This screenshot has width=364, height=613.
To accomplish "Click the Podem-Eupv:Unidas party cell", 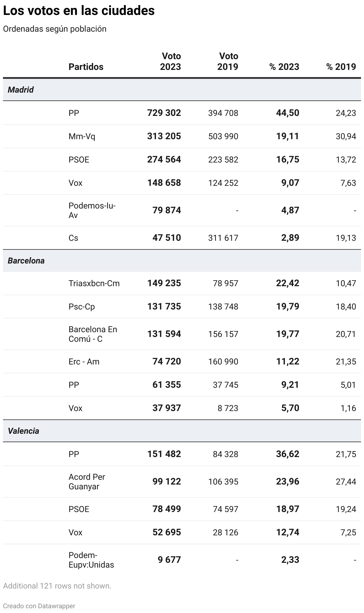I will tap(91, 560).
